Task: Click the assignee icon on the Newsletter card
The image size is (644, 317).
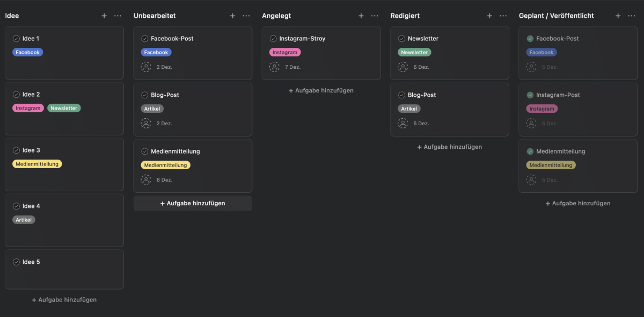Action: (402, 67)
